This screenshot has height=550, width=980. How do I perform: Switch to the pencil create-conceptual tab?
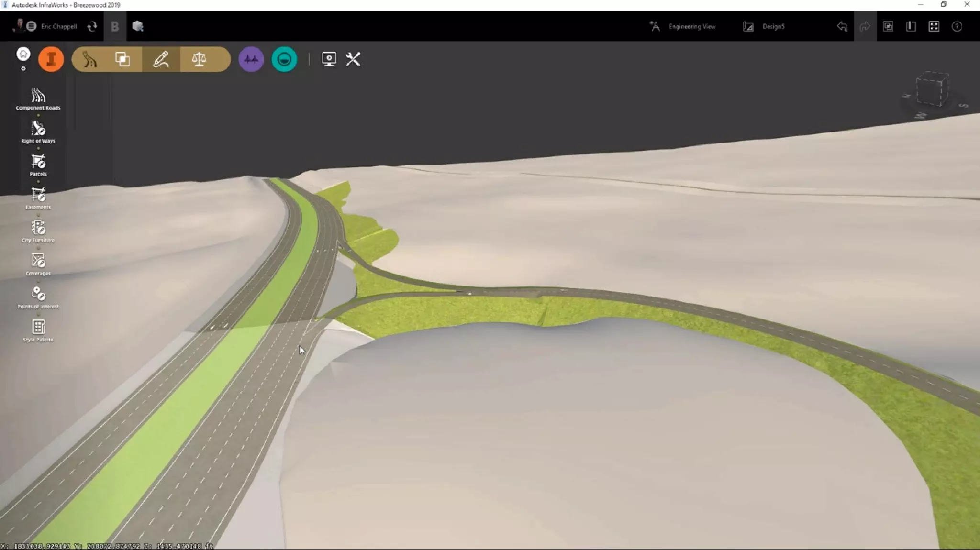[161, 59]
